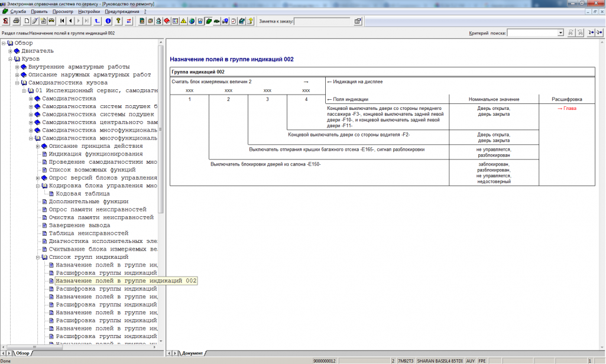Screen dimensions: 606x364
Task: Click the blue information icon
Action: tap(108, 21)
